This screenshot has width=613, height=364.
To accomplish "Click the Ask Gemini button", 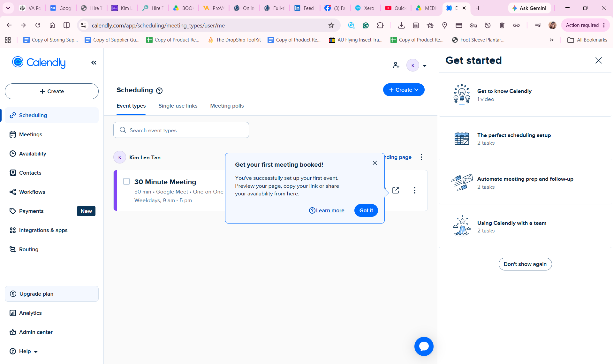I will (529, 8).
